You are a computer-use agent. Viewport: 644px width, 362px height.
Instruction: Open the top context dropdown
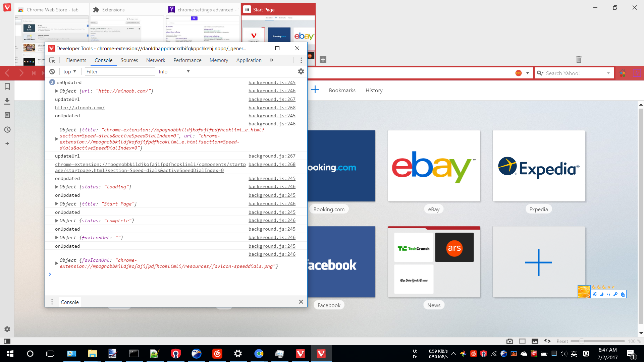coord(70,71)
